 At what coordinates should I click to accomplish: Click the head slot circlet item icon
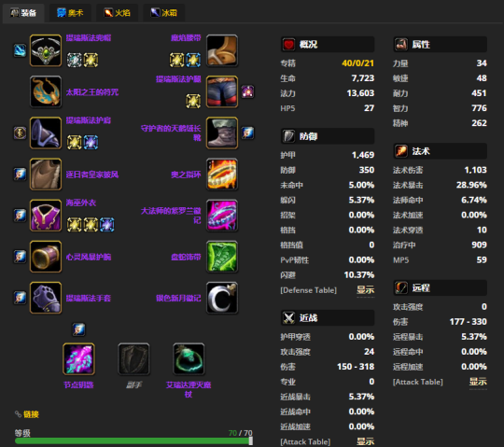click(x=46, y=50)
